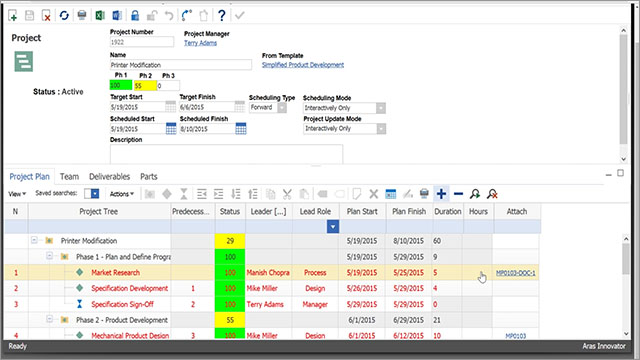The image size is (640, 360).
Task: Move row up with the up-arrow list icon
Action: (253, 194)
